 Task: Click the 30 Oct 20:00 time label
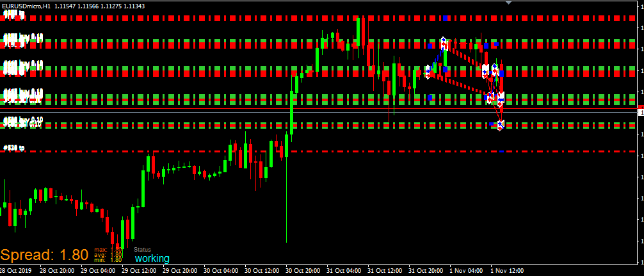tap(303, 271)
